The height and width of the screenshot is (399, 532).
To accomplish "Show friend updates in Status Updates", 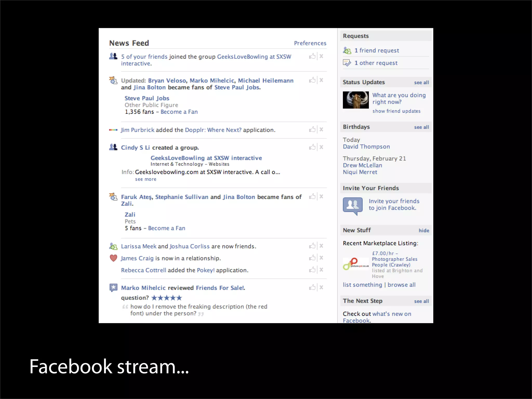I will [396, 111].
